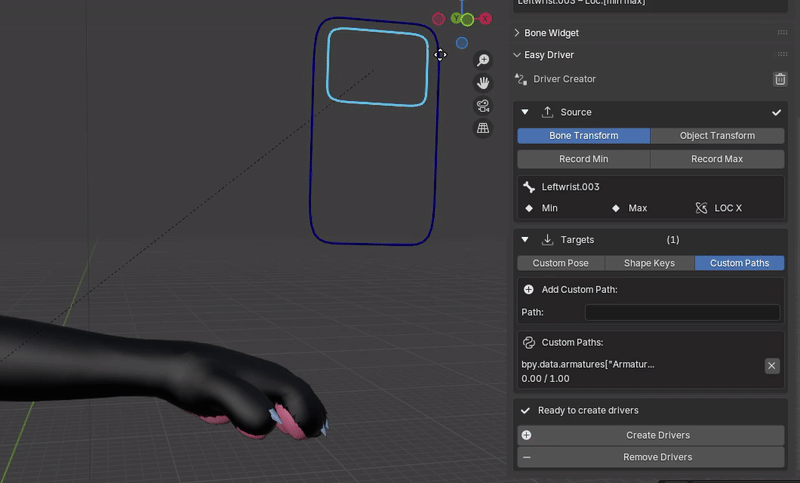Image resolution: width=800 pixels, height=483 pixels.
Task: Click the Easy Driver panel drag grip
Action: [782, 54]
